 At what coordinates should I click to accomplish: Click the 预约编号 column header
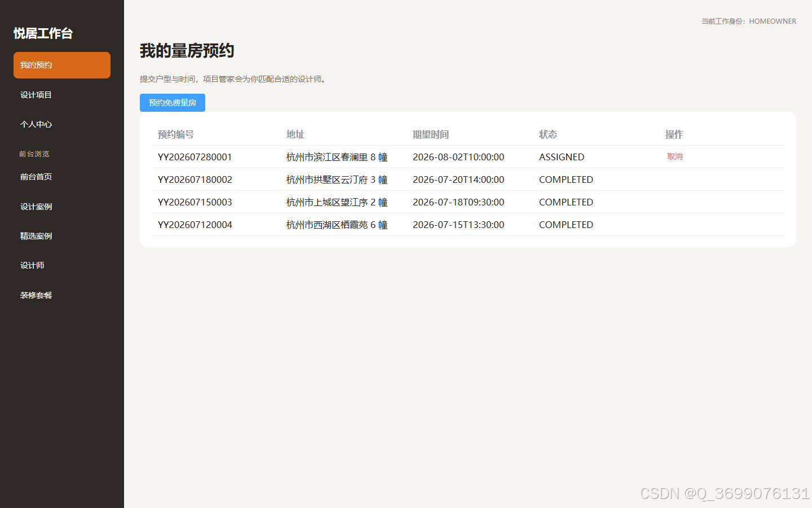176,134
